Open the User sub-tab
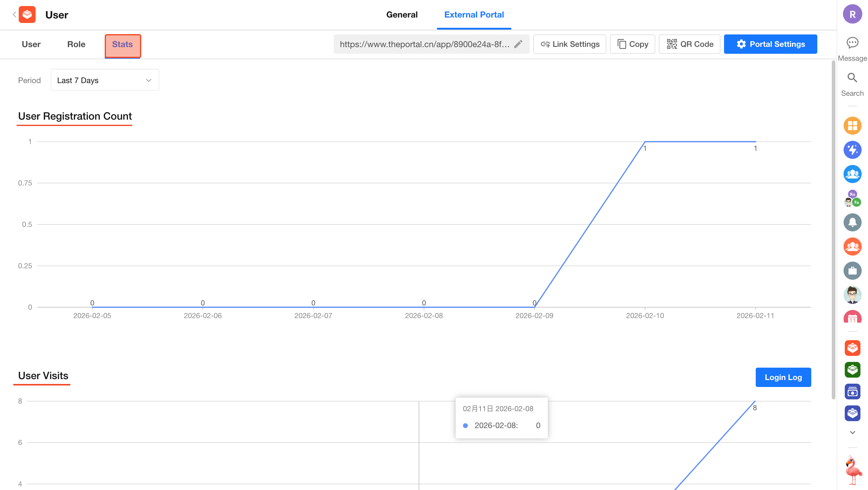 point(31,44)
